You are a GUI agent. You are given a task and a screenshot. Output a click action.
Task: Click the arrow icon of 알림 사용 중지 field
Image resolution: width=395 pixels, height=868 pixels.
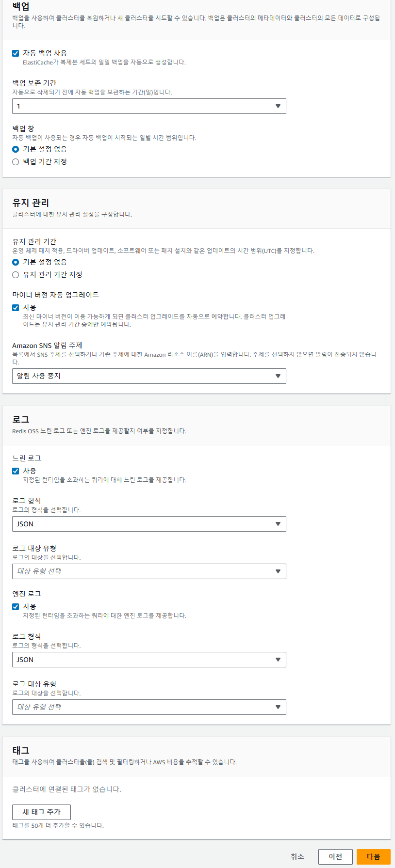pos(278,376)
